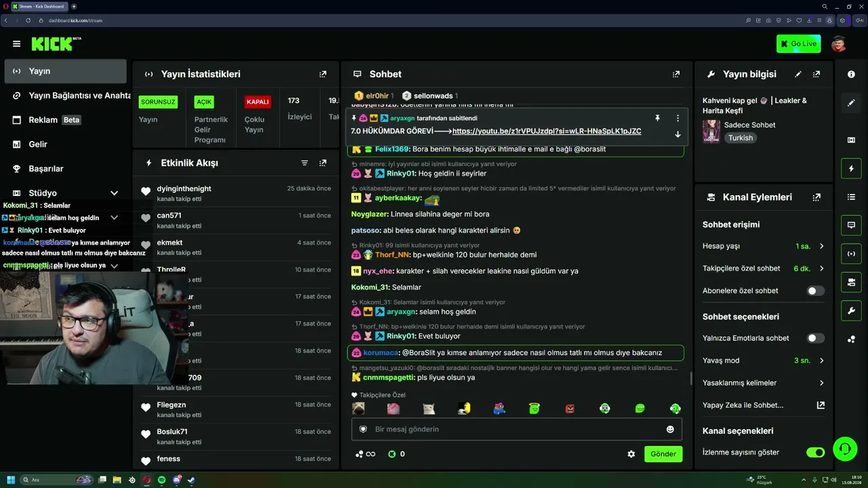Open chat settings gear next to Gönder
Viewport: 868px width, 488px height.
pos(631,454)
